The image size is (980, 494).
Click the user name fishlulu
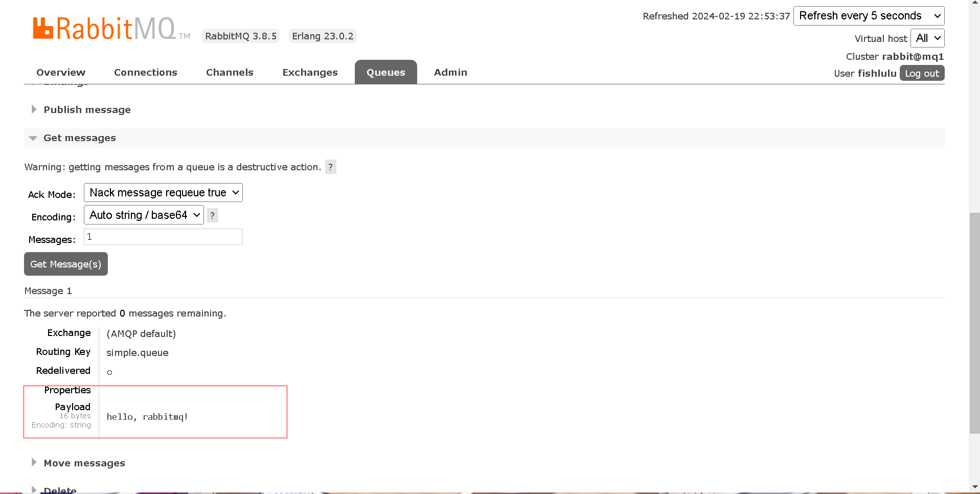coord(877,74)
